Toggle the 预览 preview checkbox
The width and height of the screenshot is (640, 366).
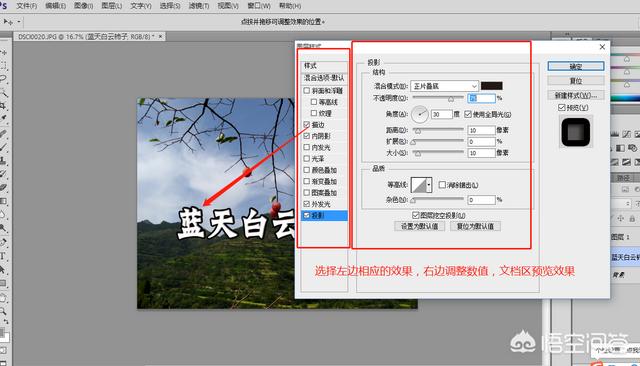point(561,107)
